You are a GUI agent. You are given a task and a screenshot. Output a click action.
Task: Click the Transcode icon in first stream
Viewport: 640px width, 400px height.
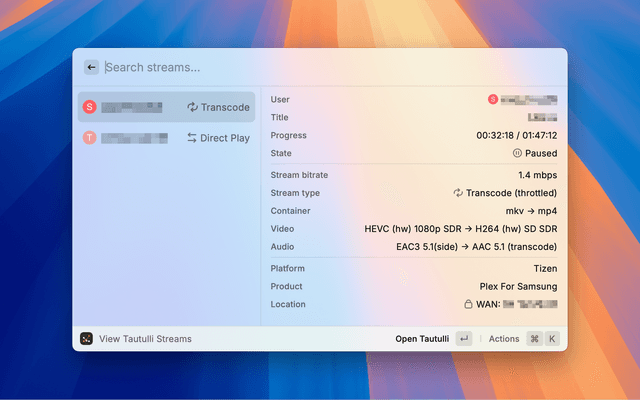192,107
